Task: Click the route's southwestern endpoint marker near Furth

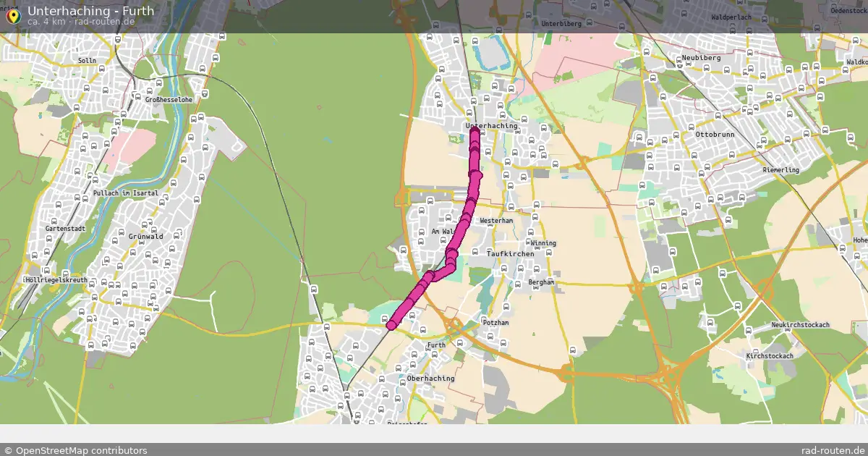Action: (x=391, y=326)
